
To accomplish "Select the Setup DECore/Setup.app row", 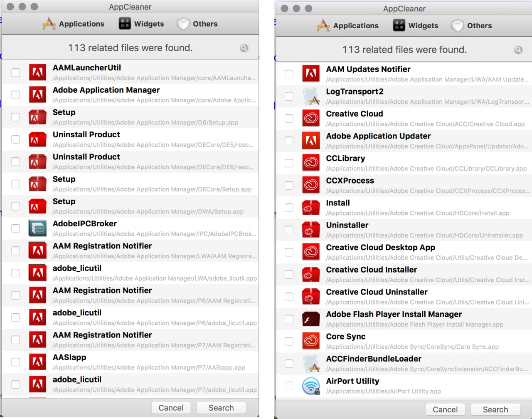I will (x=130, y=184).
